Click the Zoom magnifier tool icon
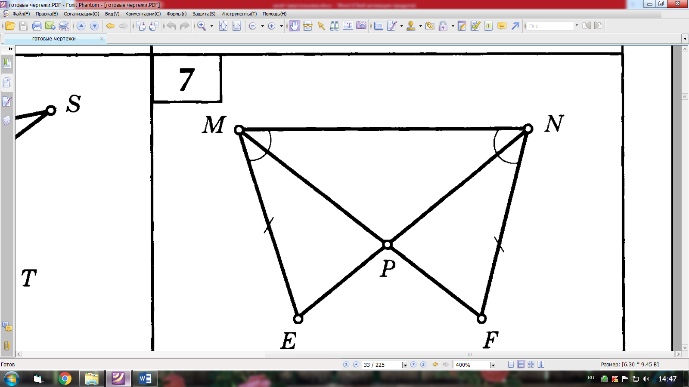The width and height of the screenshot is (689, 387). click(201, 26)
